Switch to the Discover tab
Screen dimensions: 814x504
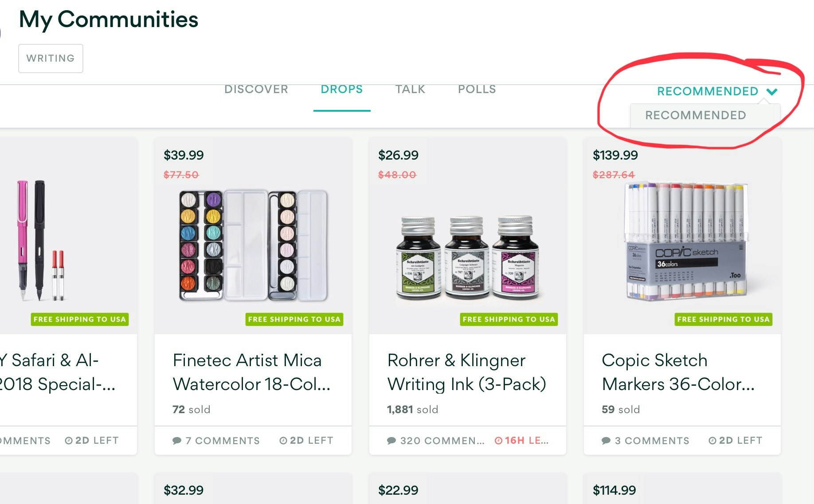[x=256, y=90]
